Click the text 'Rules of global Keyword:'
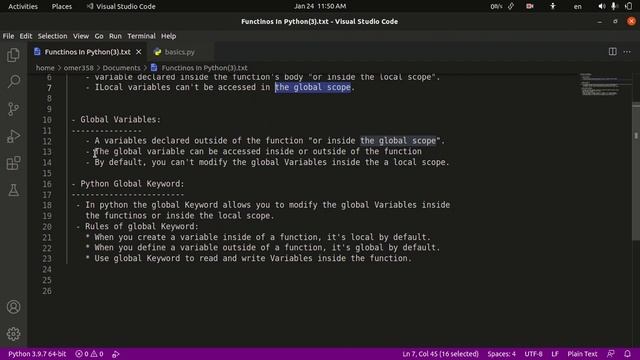This screenshot has height=360, width=640. (x=142, y=227)
